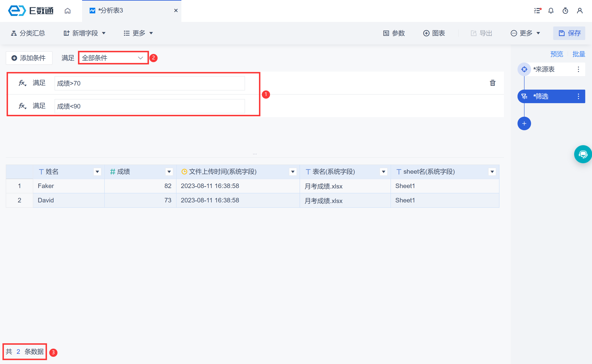Click the timer clock icon
Screen dimensions: 592x364
(565, 11)
